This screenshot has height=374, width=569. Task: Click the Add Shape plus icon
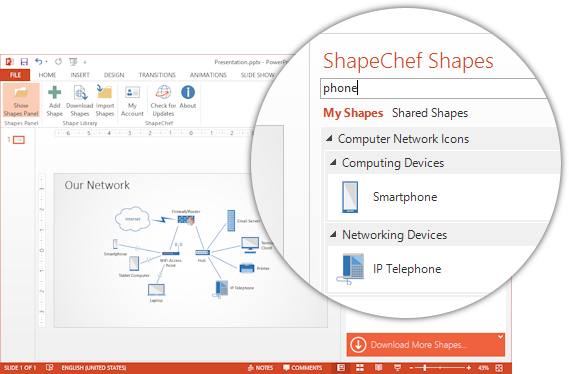54,92
